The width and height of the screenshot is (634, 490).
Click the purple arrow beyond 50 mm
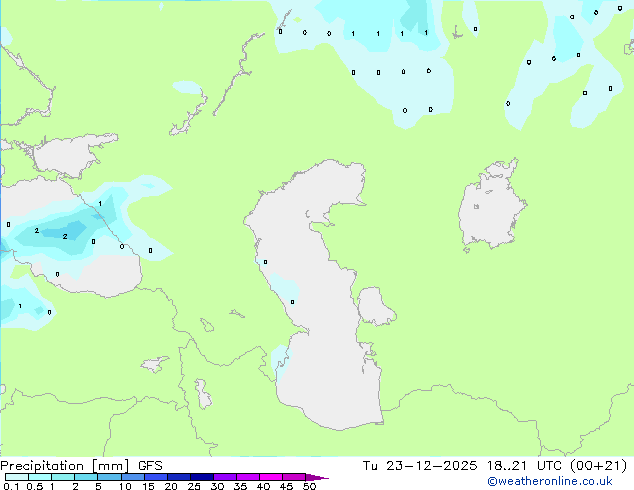click(317, 477)
